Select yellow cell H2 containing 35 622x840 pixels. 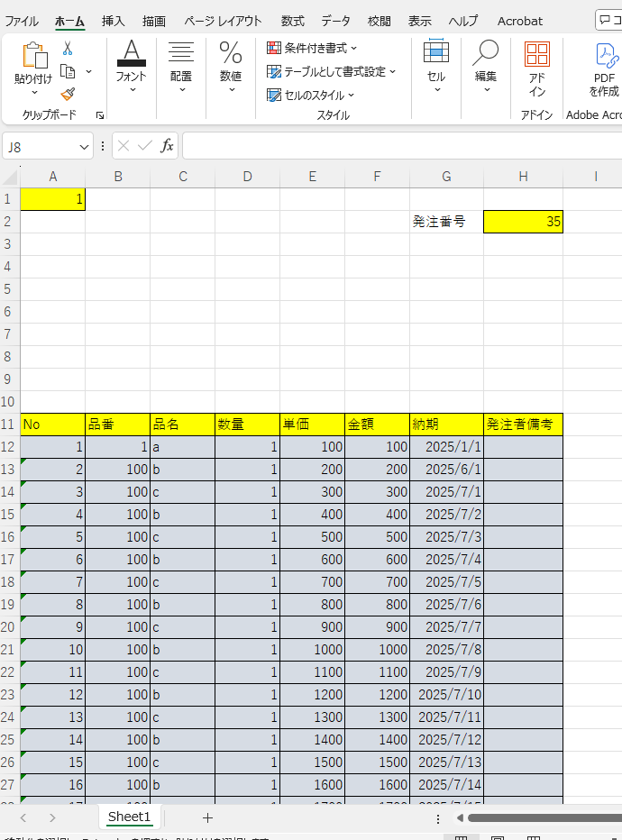[523, 222]
